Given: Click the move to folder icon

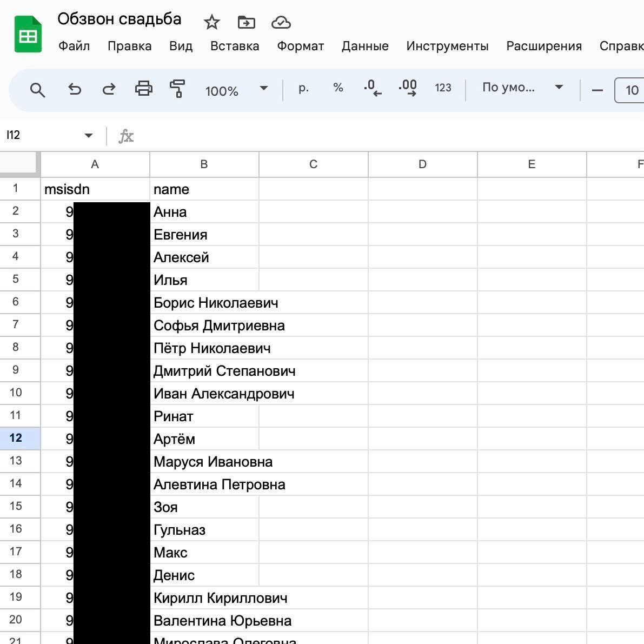Looking at the screenshot, I should click(x=247, y=22).
